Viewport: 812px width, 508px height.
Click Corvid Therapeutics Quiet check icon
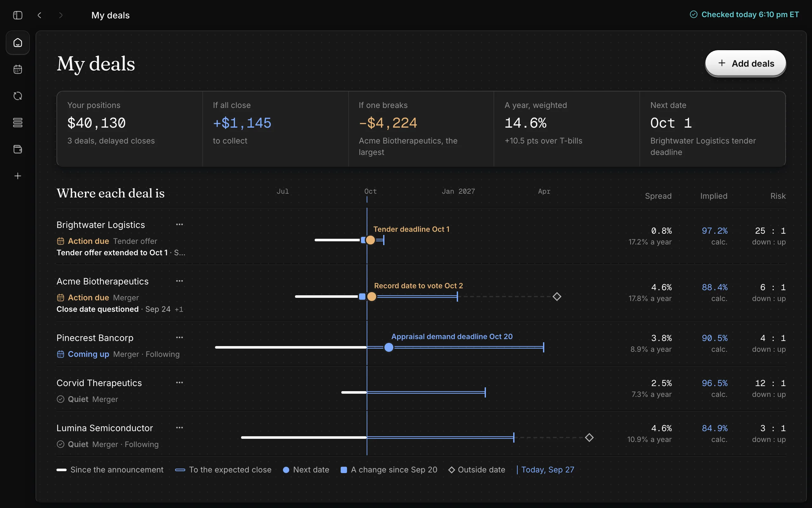[60, 399]
